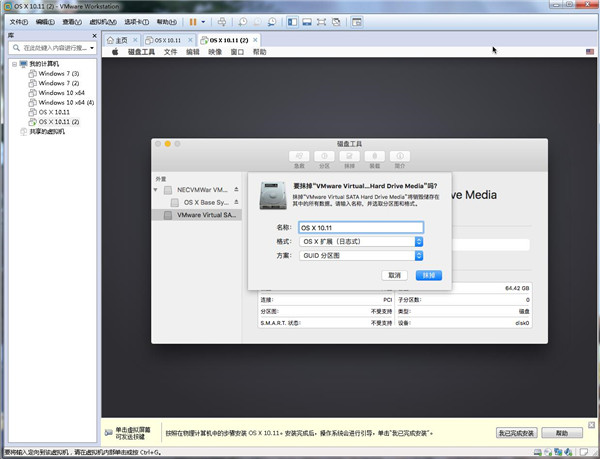Open the VMware 虚拟机 menu
600x459 pixels.
[103, 22]
